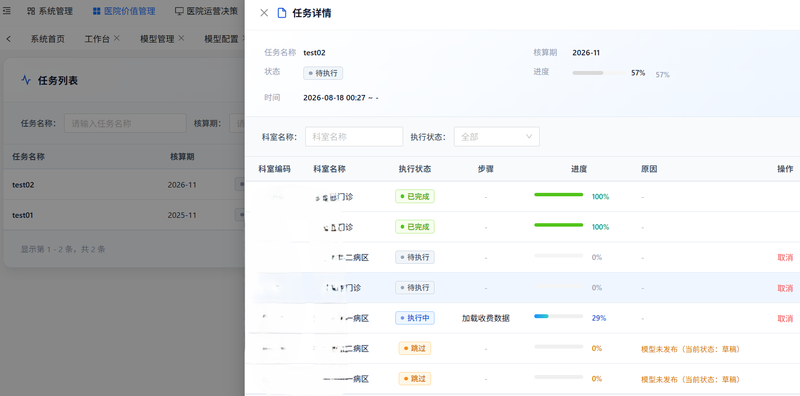Click the 科室名称 filter input field
Image resolution: width=800 pixels, height=396 pixels.
354,137
